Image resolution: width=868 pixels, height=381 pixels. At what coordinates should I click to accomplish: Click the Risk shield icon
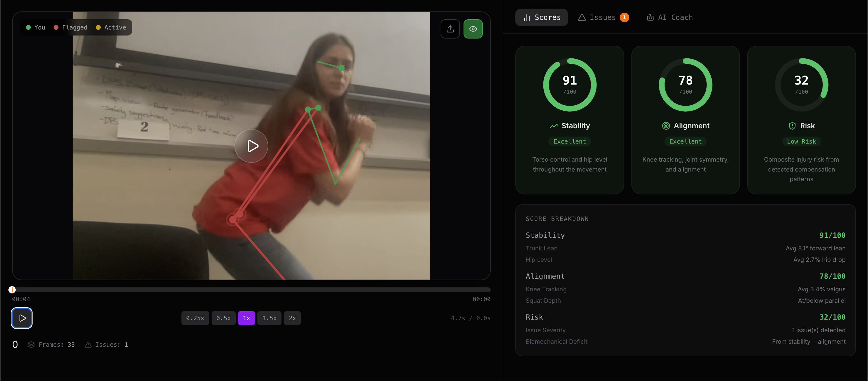(x=792, y=126)
